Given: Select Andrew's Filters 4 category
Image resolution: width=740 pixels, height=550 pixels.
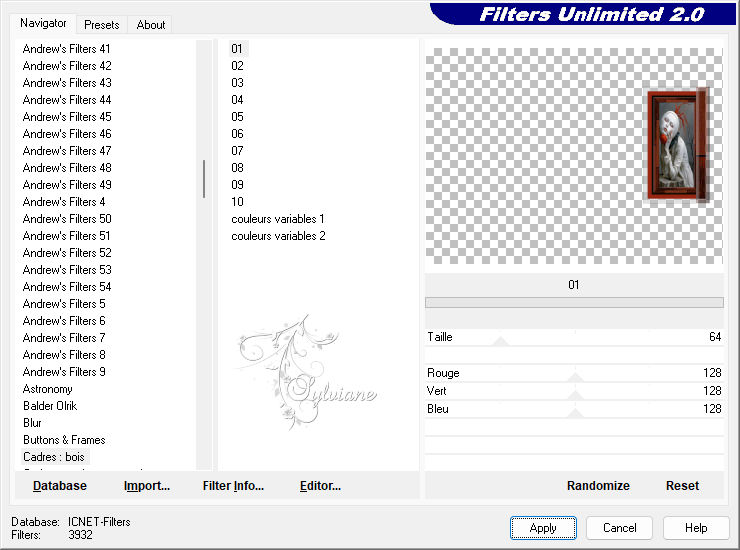Looking at the screenshot, I should pos(64,202).
